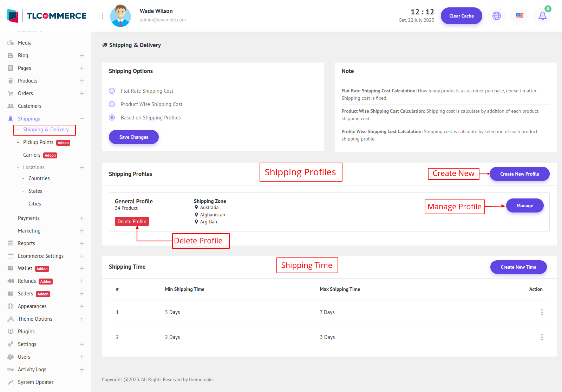
Task: Open the US flag language selector
Action: [519, 16]
